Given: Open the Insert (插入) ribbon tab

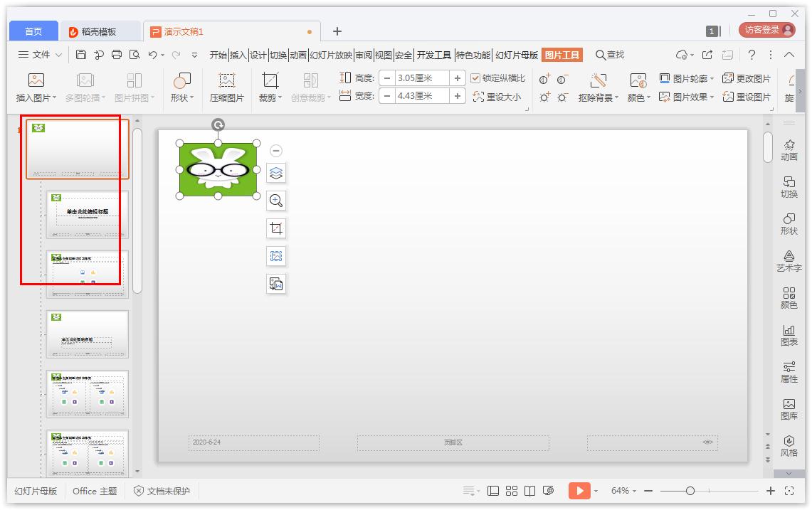Looking at the screenshot, I should (238, 55).
